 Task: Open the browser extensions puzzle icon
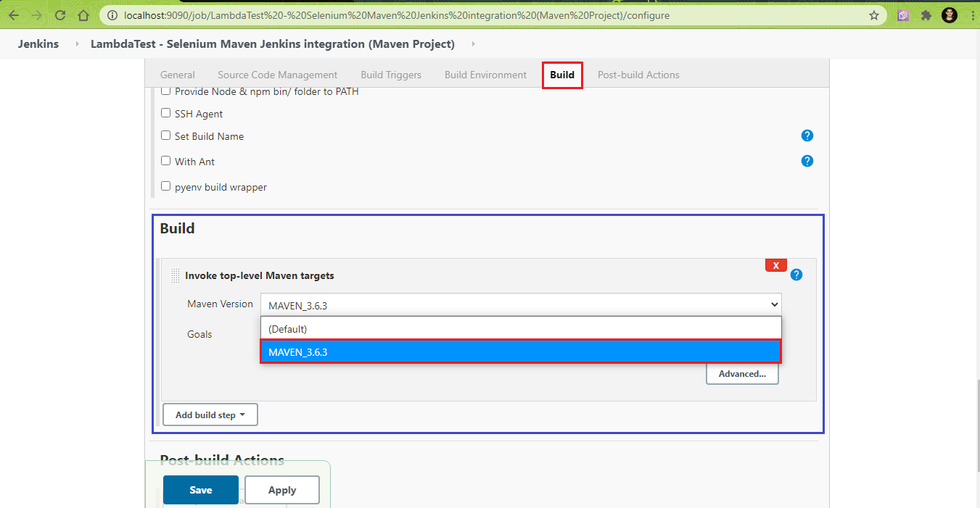(926, 15)
